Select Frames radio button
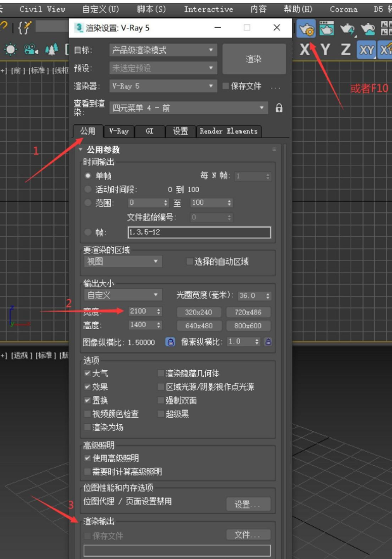Image resolution: width=392 pixels, height=559 pixels. tap(87, 233)
